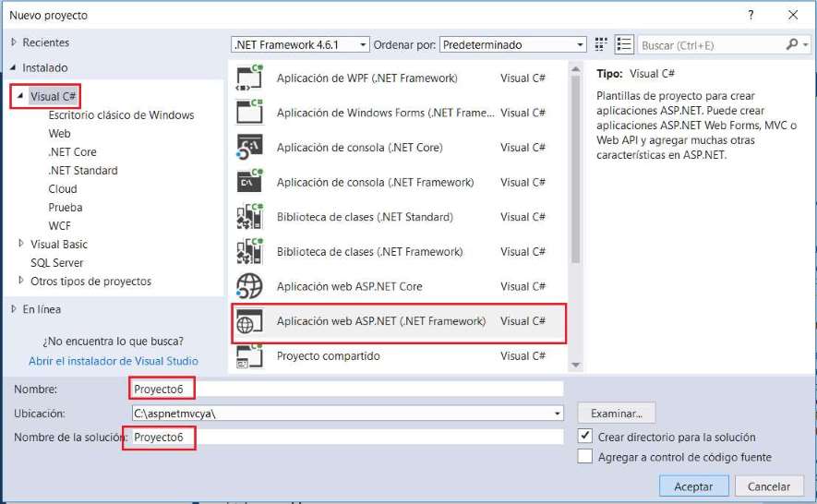The width and height of the screenshot is (817, 504).
Task: Select the SQL Server category
Action: pyautogui.click(x=57, y=263)
